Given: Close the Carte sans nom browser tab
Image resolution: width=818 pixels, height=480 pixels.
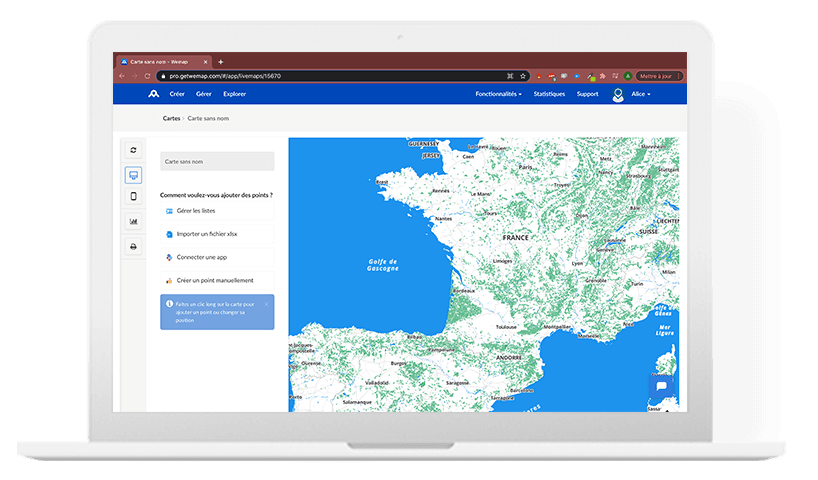Looking at the screenshot, I should pos(206,62).
